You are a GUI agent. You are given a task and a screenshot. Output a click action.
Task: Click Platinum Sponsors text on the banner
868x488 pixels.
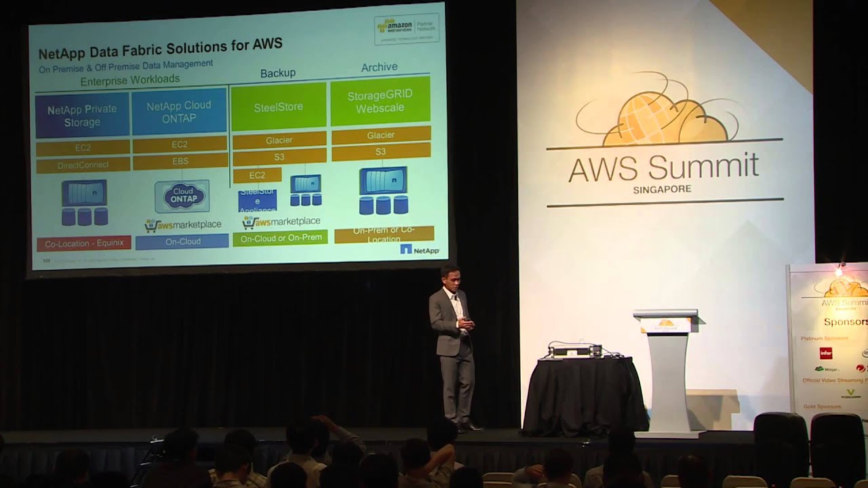[825, 338]
